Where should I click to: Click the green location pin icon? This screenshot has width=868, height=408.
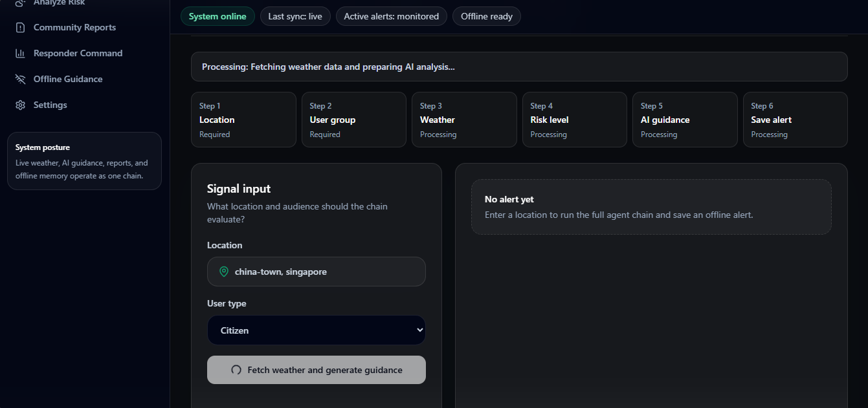pos(224,272)
